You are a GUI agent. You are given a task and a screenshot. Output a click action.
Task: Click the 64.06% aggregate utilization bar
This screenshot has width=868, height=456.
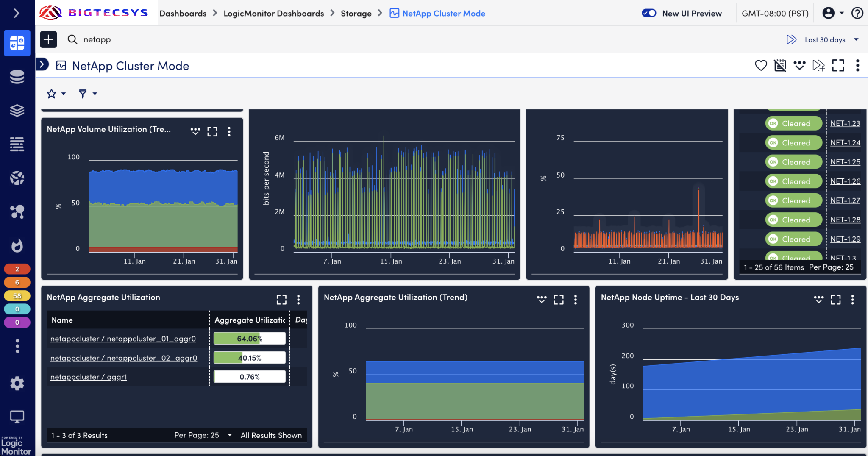point(249,339)
